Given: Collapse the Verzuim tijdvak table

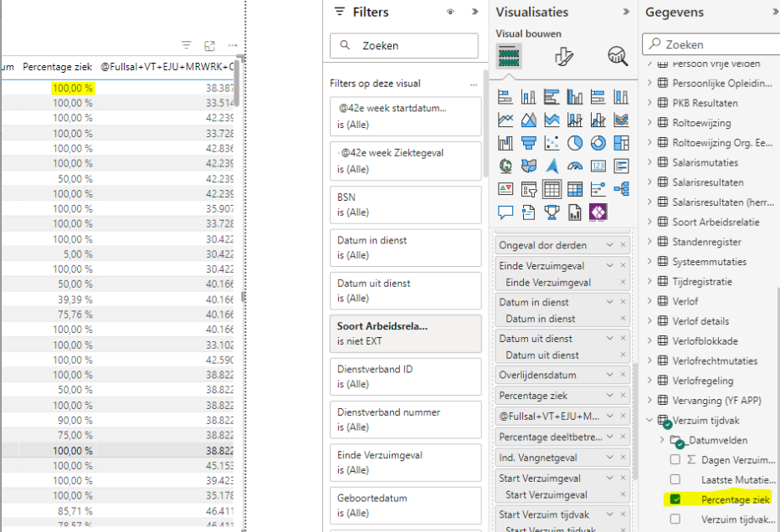Looking at the screenshot, I should (649, 420).
